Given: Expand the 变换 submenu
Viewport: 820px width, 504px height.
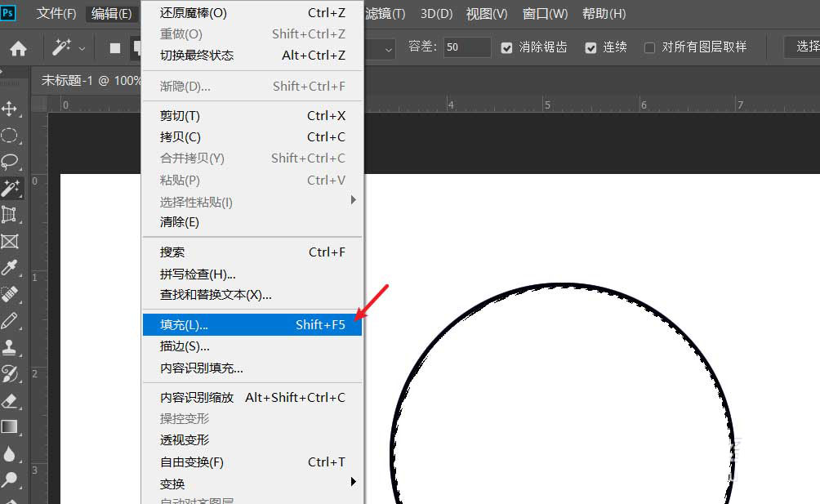Looking at the screenshot, I should point(252,484).
